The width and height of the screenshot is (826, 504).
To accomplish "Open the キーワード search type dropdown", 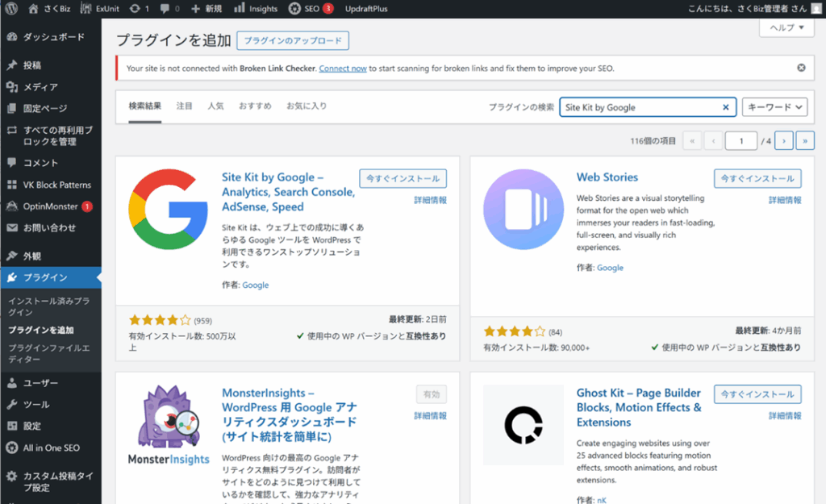I will [774, 107].
